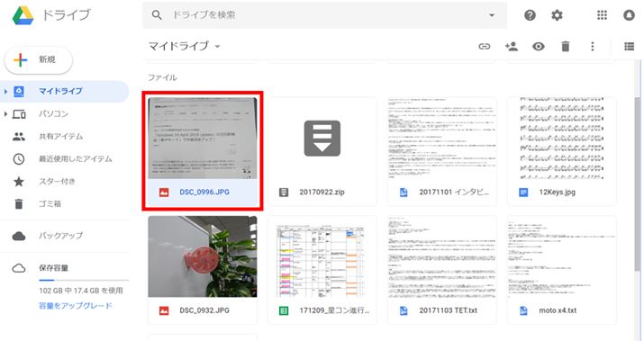Click the 20171103 TET.txt file name
The width and height of the screenshot is (644, 341).
coord(448,310)
